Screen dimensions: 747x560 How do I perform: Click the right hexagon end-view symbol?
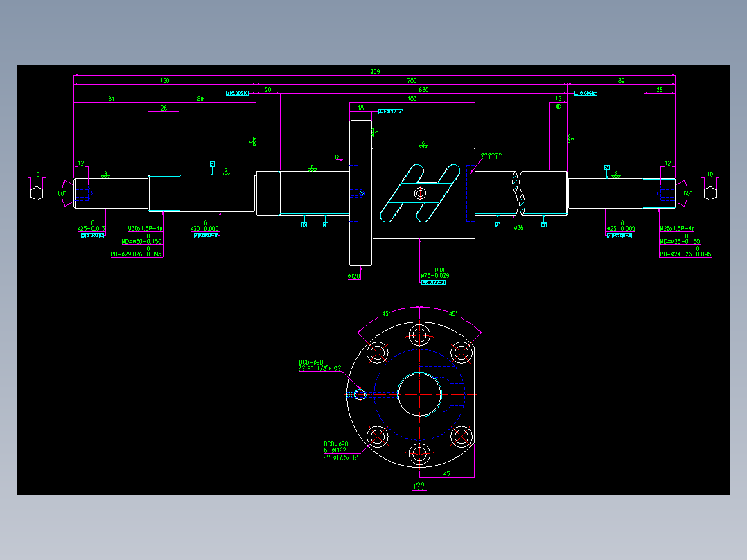[710, 193]
